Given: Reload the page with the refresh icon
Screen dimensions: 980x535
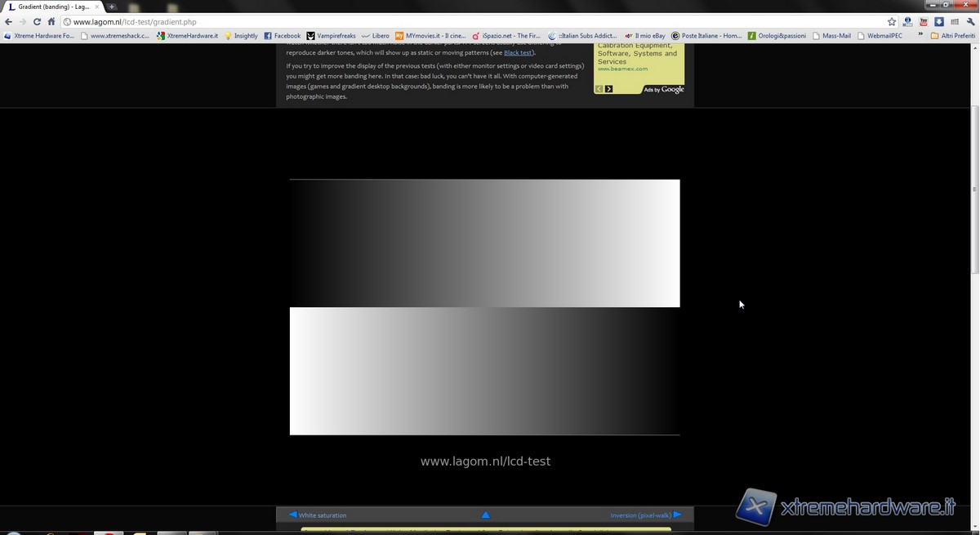Looking at the screenshot, I should (x=37, y=22).
